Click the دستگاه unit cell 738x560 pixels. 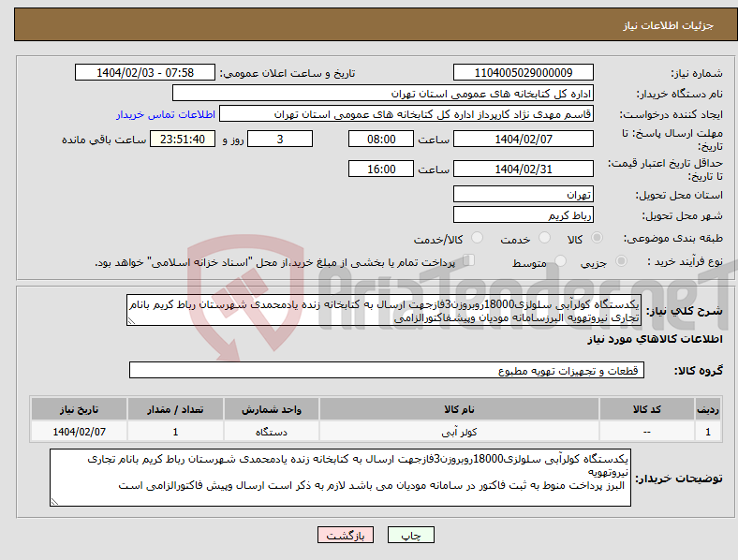point(271,432)
